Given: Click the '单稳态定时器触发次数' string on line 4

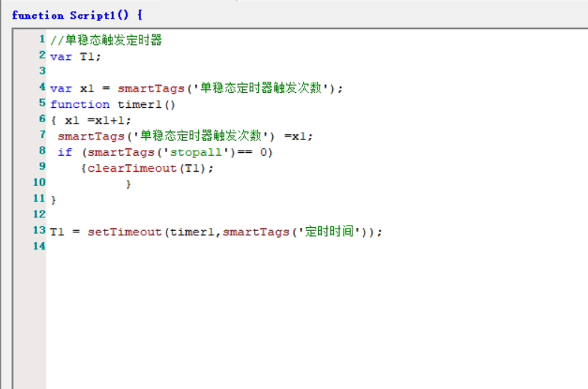Looking at the screenshot, I should click(x=261, y=88).
